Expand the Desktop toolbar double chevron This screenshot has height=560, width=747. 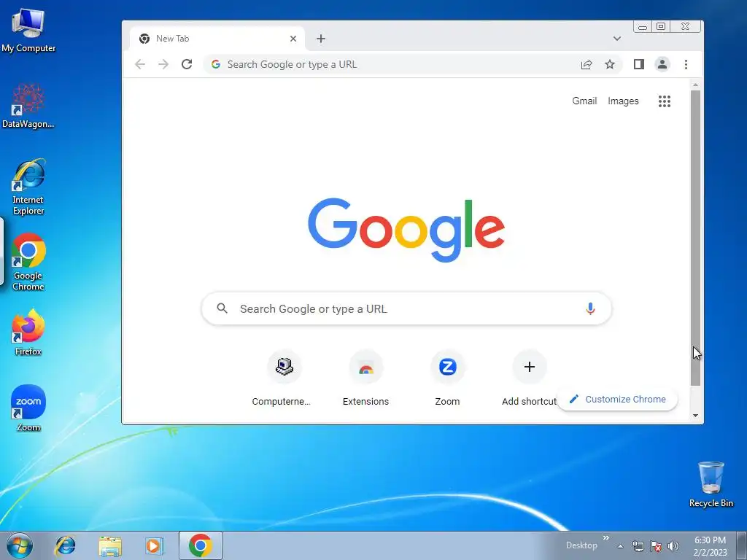[606, 538]
